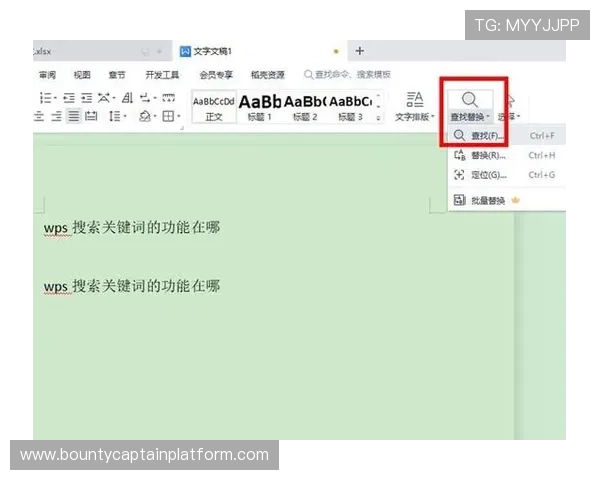Image resolution: width=600 pixels, height=480 pixels.
Task: Move to previous styles gallery row
Action: [378, 96]
